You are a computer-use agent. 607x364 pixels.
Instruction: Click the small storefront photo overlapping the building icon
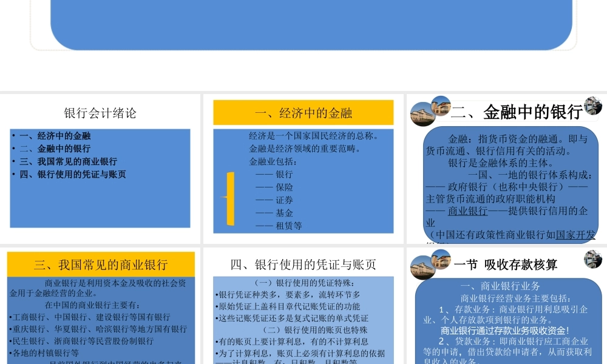tap(441, 106)
